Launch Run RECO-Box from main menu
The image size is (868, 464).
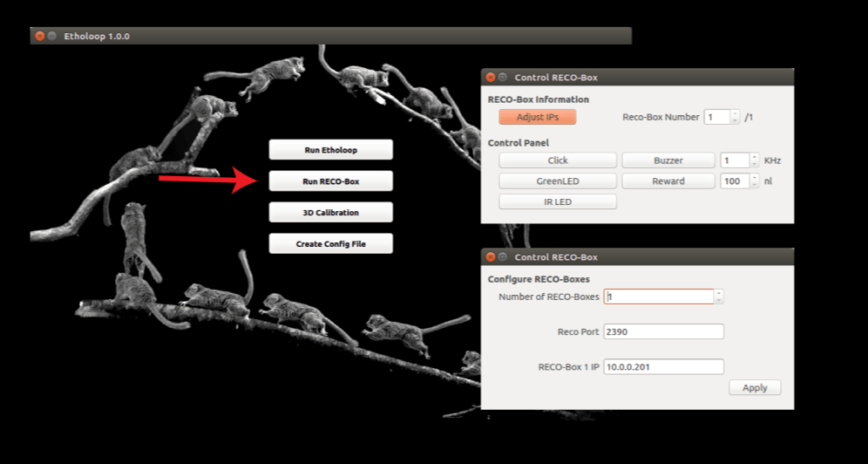pyautogui.click(x=330, y=181)
